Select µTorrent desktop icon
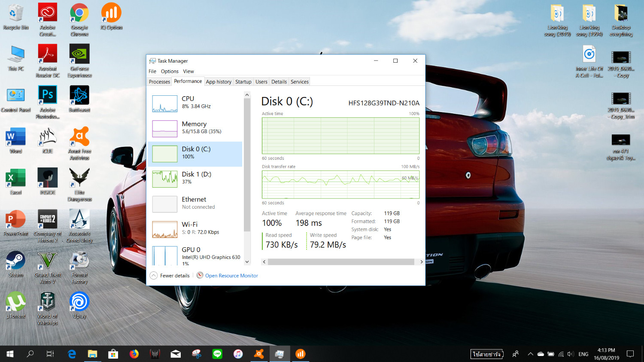 [16, 306]
